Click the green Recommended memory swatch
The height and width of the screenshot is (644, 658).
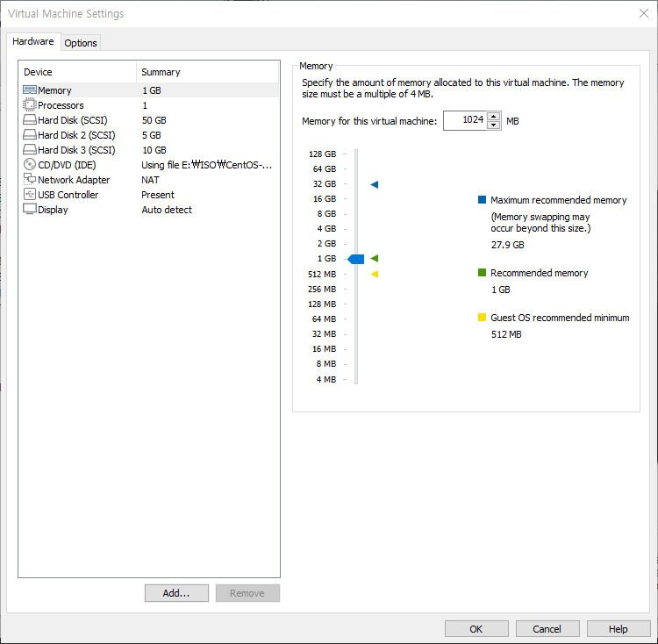(x=483, y=272)
